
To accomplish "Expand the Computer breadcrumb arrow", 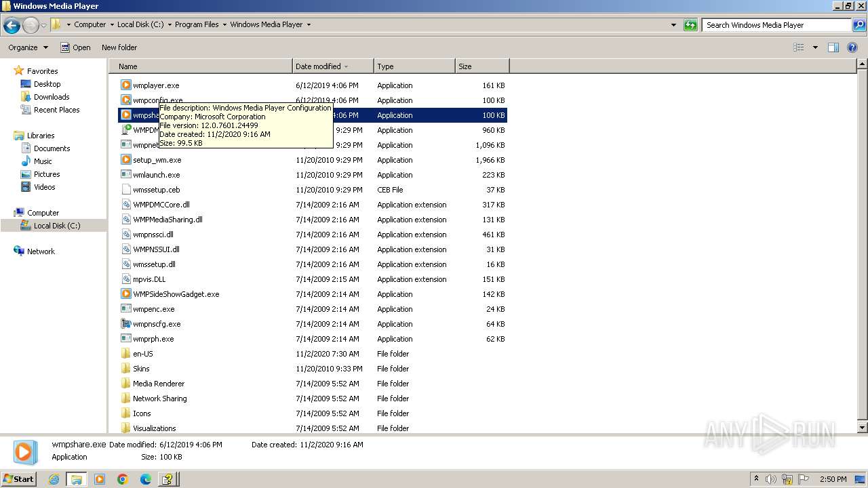I will coord(112,25).
